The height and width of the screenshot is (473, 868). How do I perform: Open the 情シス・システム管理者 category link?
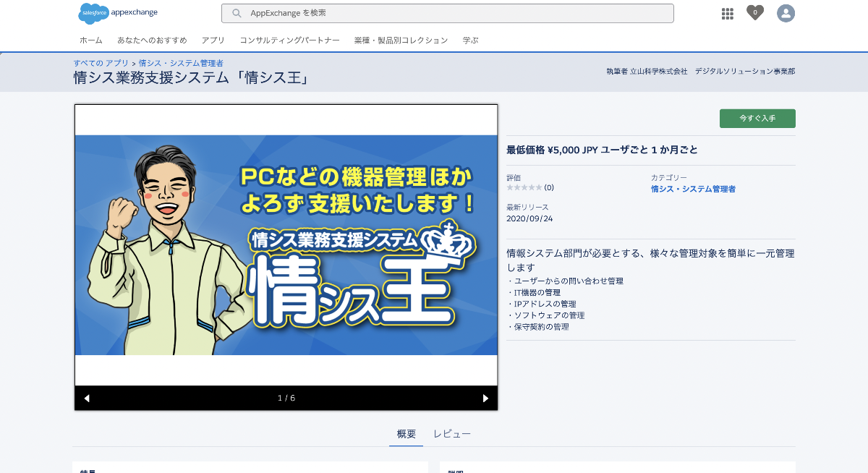click(x=693, y=189)
